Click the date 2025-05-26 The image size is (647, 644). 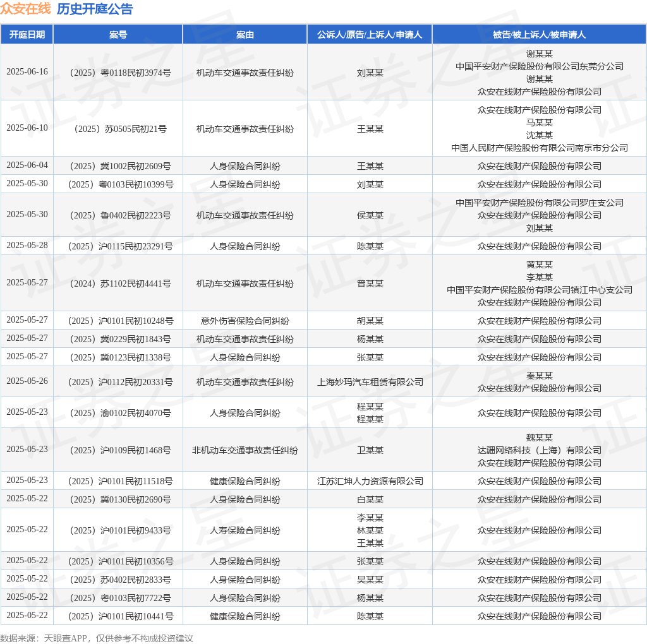[x=27, y=381]
